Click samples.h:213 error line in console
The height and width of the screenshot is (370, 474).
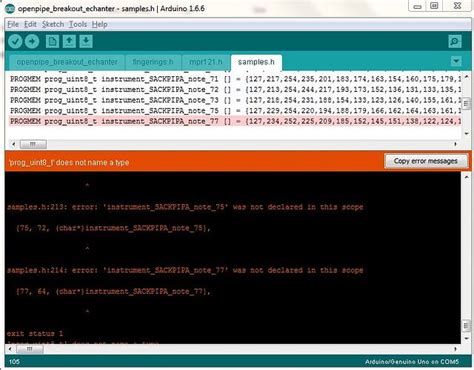click(x=185, y=207)
